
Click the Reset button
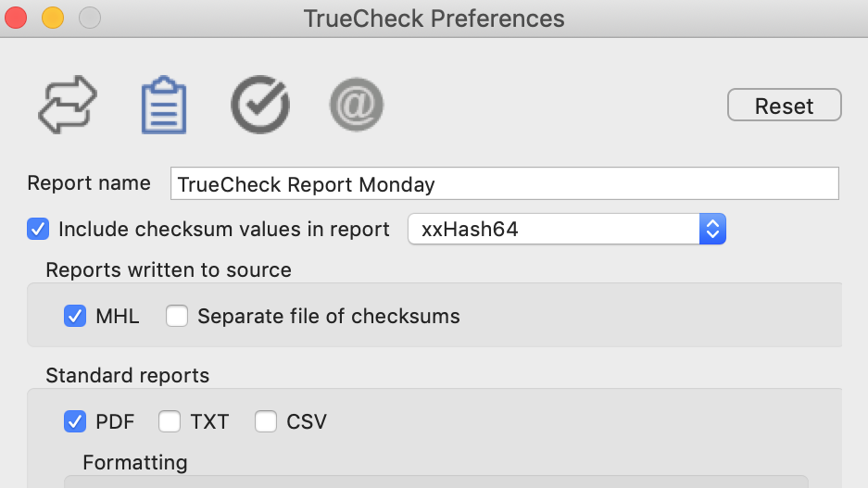pyautogui.click(x=784, y=106)
